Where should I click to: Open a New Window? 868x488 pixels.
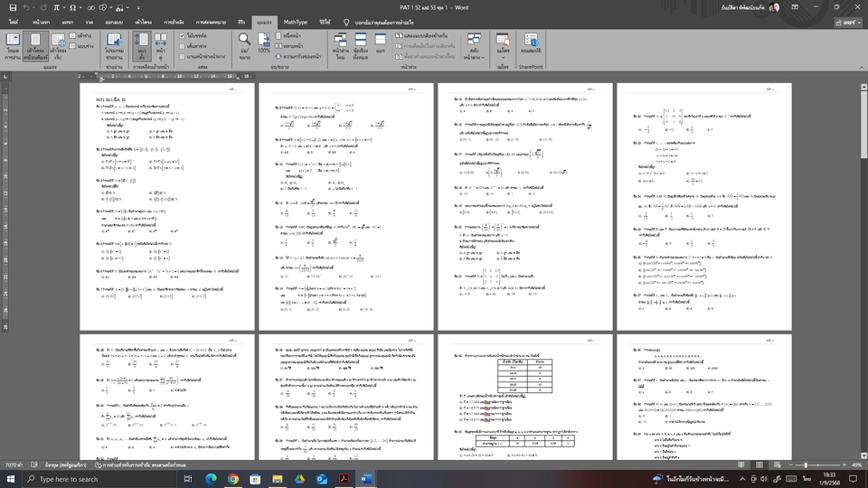[341, 44]
